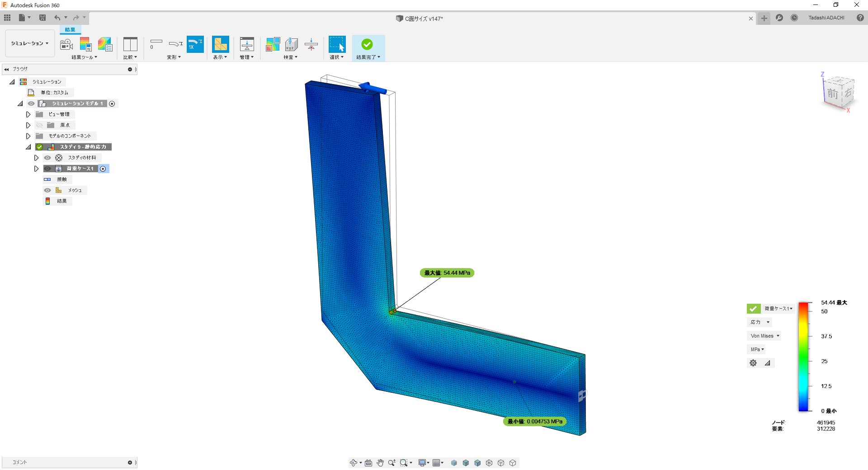Screen dimensions: 868x470
Task: Open the results details color cube tool
Action: pos(105,44)
